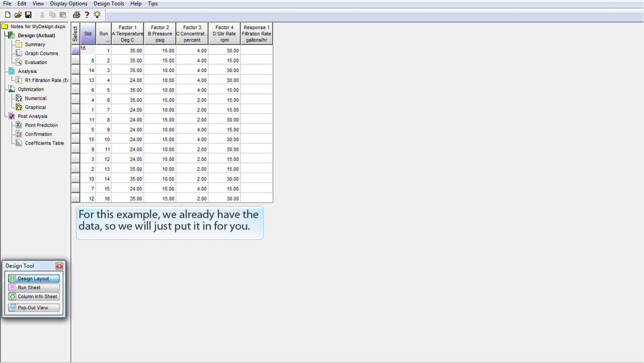
Task: Click the Copy toolbar icon
Action: pos(52,15)
